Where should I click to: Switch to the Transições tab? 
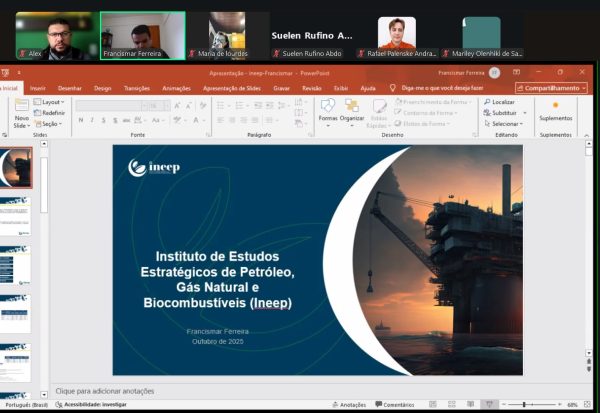pyautogui.click(x=137, y=88)
